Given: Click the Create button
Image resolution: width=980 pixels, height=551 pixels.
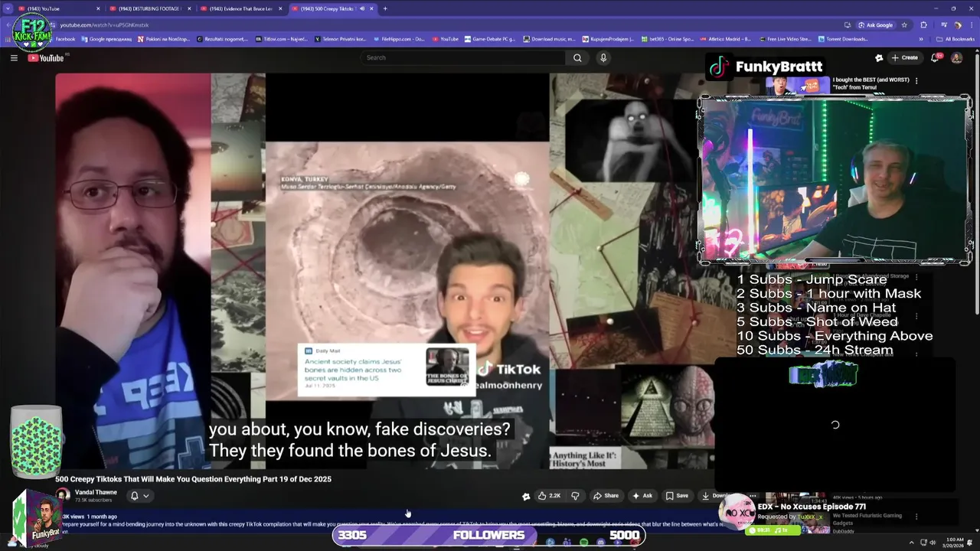Looking at the screenshot, I should 904,57.
